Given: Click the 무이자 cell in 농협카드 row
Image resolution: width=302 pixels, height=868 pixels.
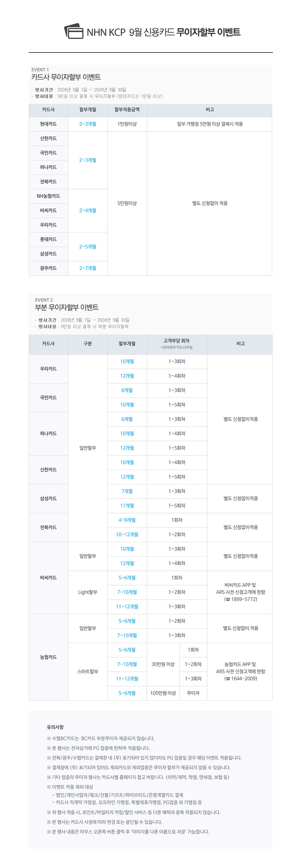Looking at the screenshot, I should (x=193, y=693).
